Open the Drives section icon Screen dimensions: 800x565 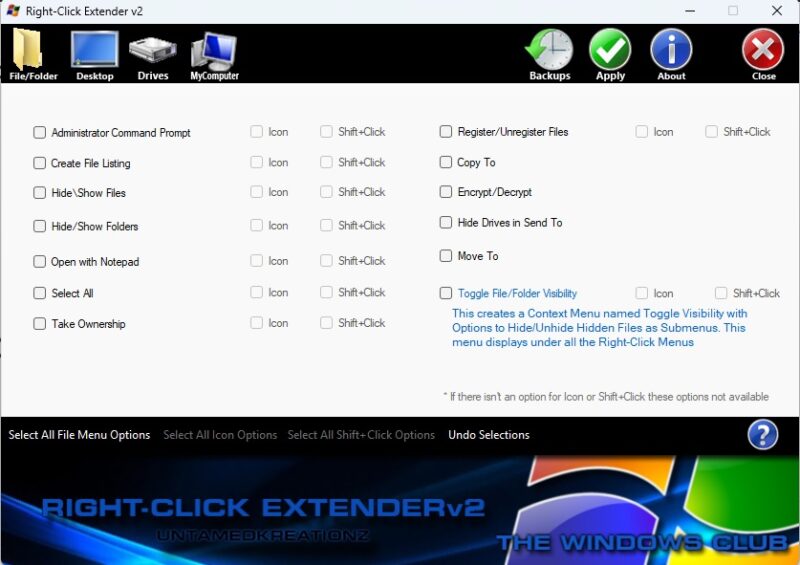(153, 51)
